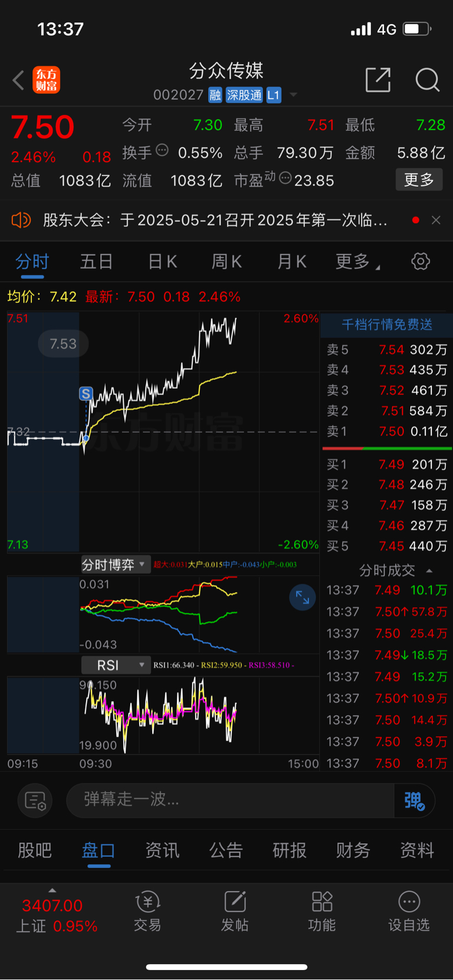Viewport: 453px width, 980px height.
Task: Collapse the 分时成交 section arrow
Action: tap(429, 571)
